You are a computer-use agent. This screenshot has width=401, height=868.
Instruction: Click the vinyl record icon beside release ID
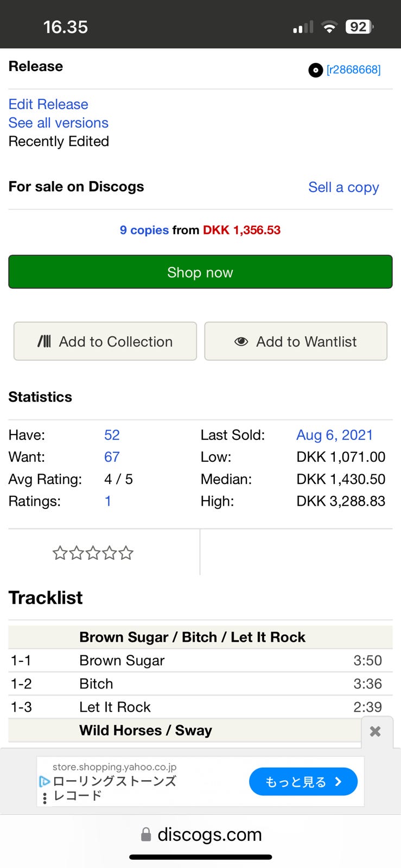tap(315, 70)
